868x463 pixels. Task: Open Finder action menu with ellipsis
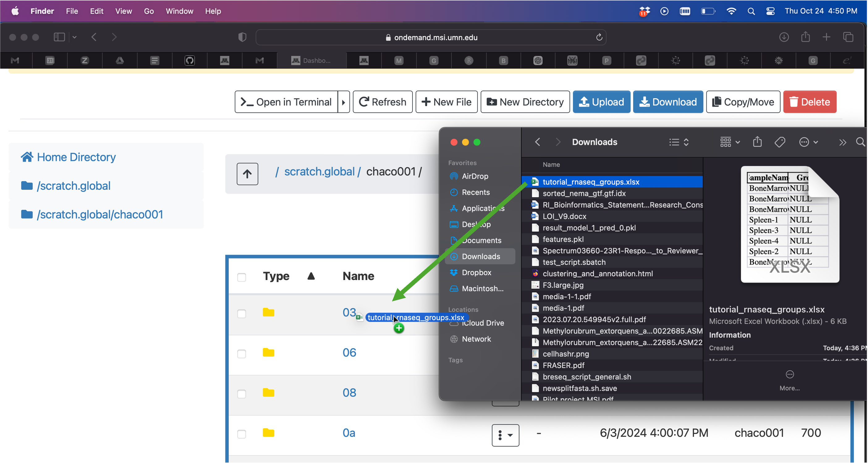[x=808, y=142]
